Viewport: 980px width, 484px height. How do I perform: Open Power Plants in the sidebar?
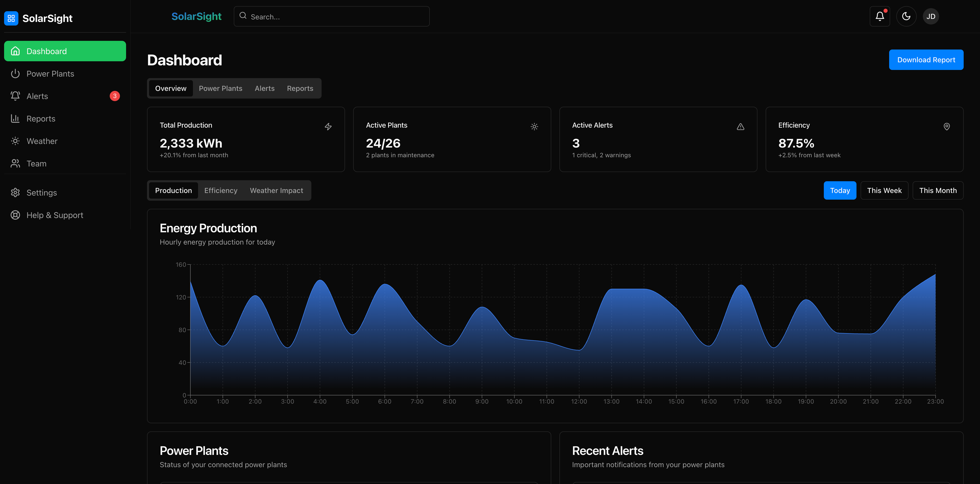tap(50, 74)
